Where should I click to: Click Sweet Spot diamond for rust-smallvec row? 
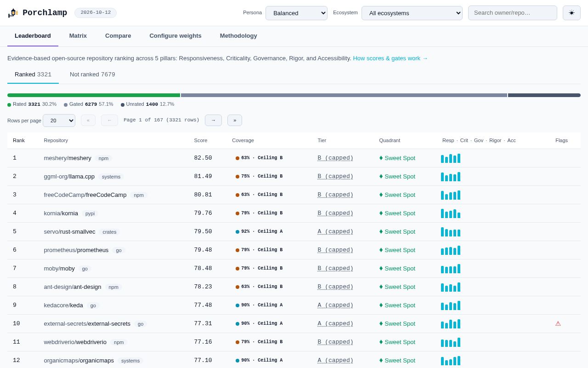(381, 231)
